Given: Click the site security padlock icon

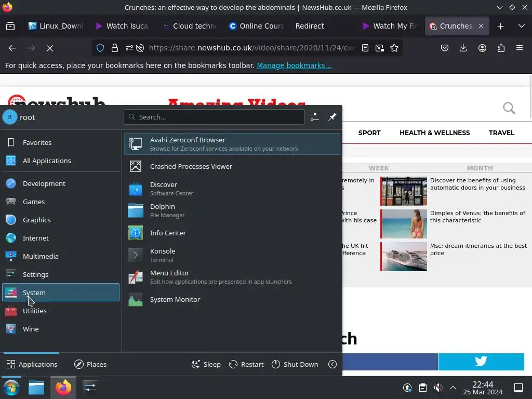Looking at the screenshot, I should [x=115, y=48].
